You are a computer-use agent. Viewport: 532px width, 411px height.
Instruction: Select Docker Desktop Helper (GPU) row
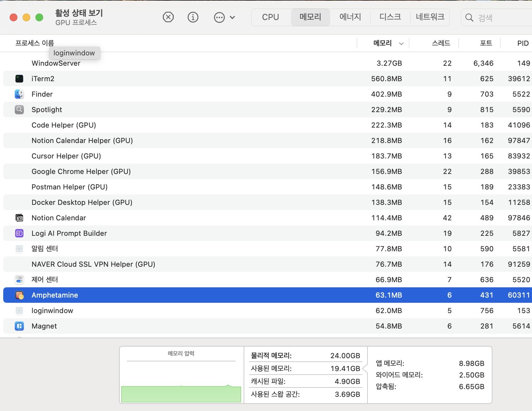pyautogui.click(x=267, y=202)
